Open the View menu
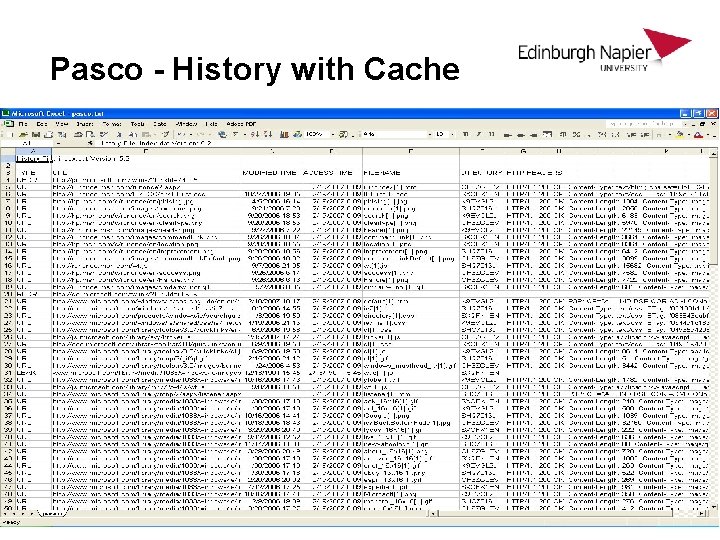This screenshot has width=720, height=540. (62, 124)
